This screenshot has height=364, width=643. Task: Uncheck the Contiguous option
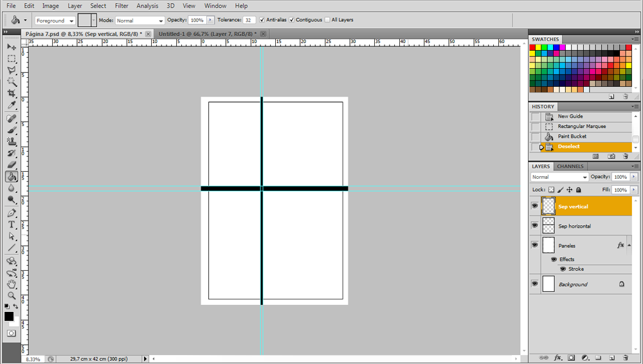tap(292, 20)
